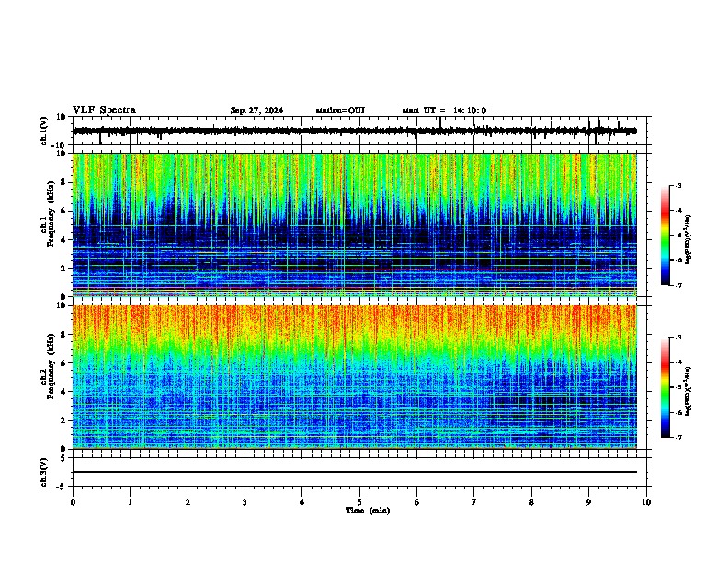Click the "VLF Spectra" title text
This screenshot has width=728, height=563.
[x=104, y=110]
